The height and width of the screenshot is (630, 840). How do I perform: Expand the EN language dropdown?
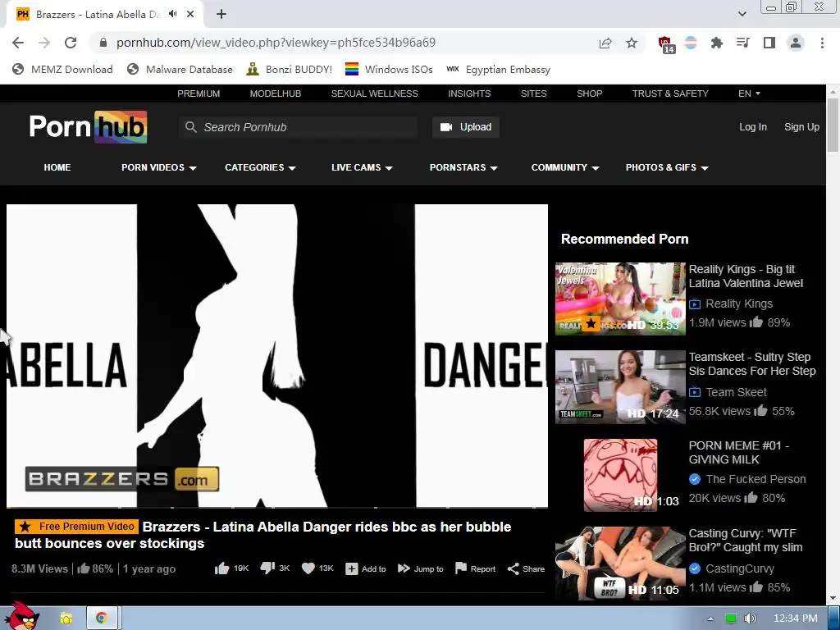(x=749, y=94)
